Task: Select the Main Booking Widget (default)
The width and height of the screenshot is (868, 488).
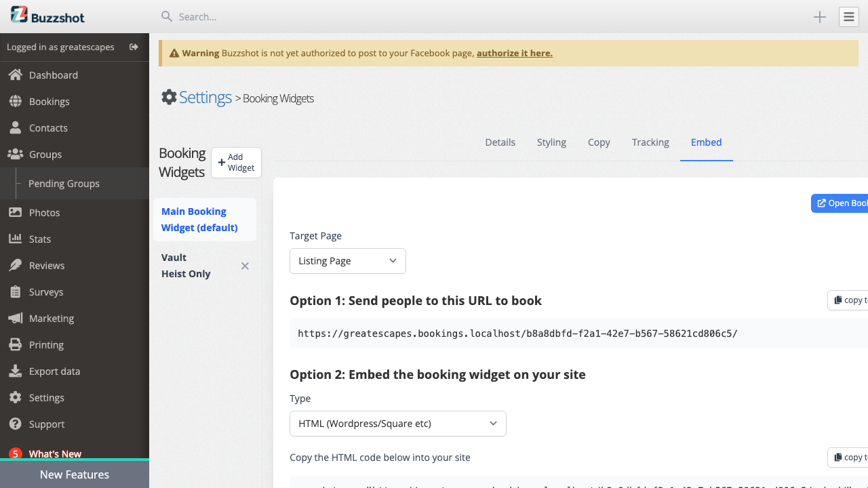Action: coord(199,219)
